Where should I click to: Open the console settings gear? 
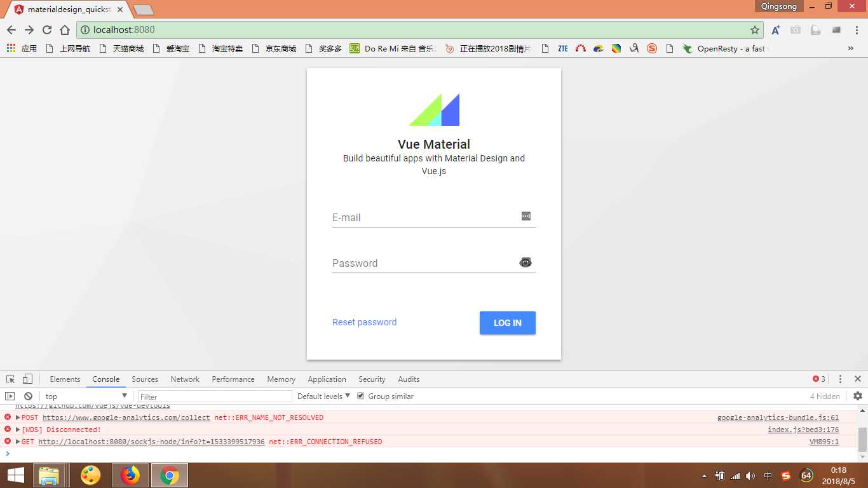tap(858, 396)
